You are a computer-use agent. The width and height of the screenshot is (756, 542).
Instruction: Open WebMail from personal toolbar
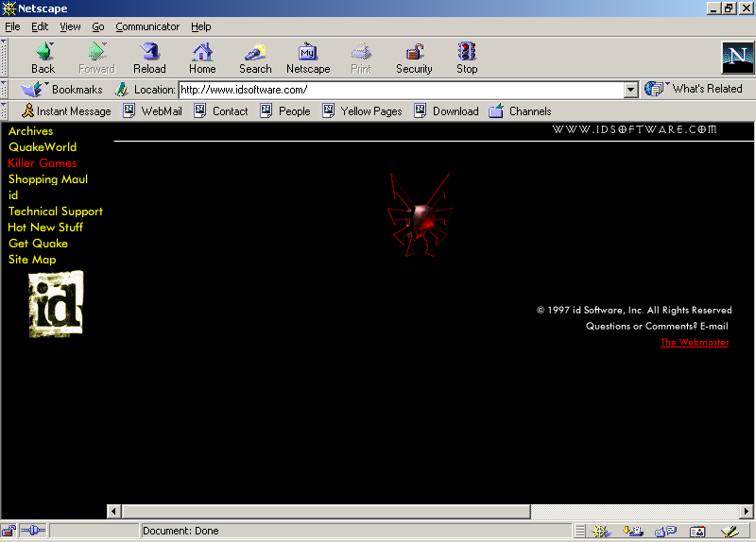153,111
